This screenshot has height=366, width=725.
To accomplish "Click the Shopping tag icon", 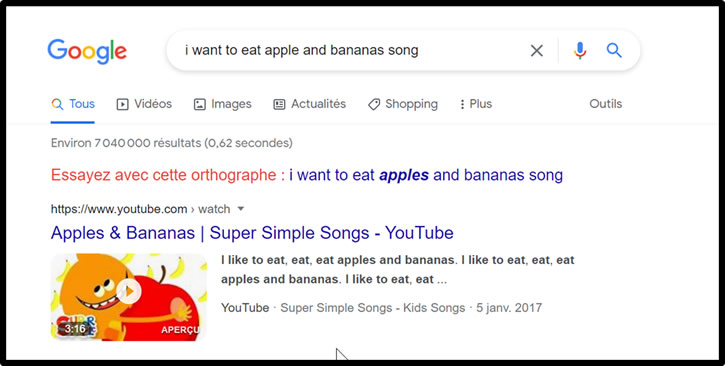I will tap(374, 104).
